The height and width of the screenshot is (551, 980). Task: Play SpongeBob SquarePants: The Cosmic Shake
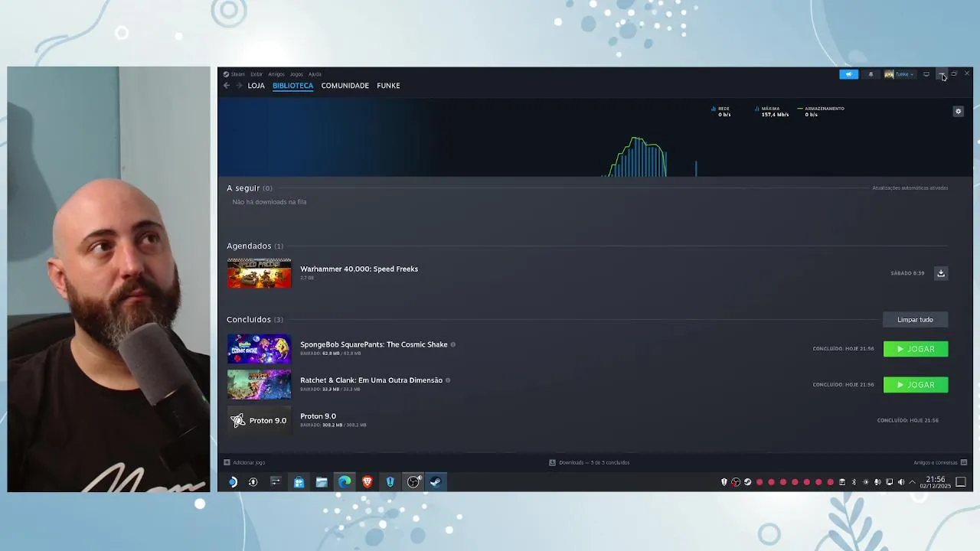pos(916,349)
